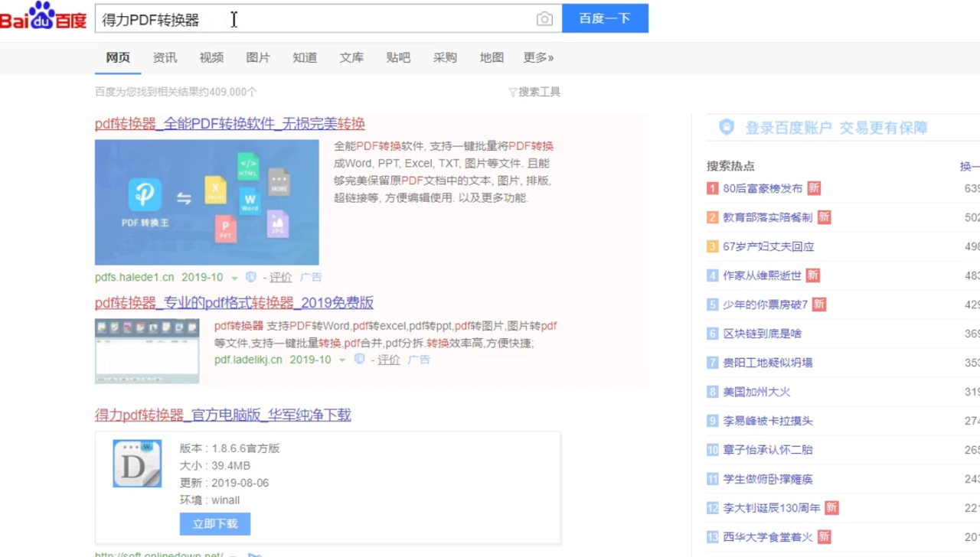980x557 pixels.
Task: Click rank badge 3 in hot searches
Action: (x=713, y=246)
